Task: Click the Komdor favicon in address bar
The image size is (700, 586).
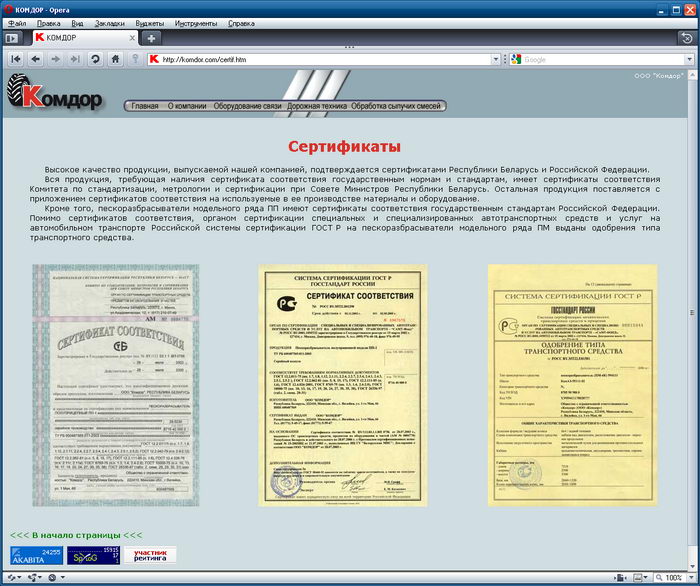Action: click(x=154, y=59)
